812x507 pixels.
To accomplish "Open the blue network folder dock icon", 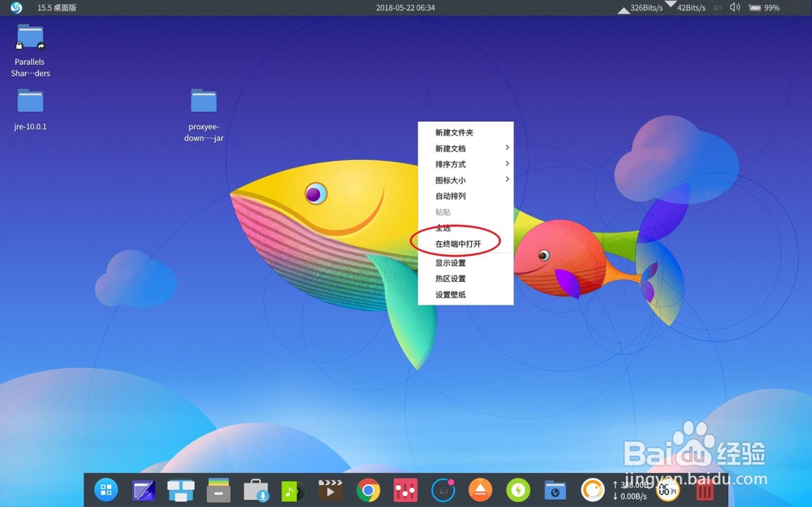I will 555,490.
